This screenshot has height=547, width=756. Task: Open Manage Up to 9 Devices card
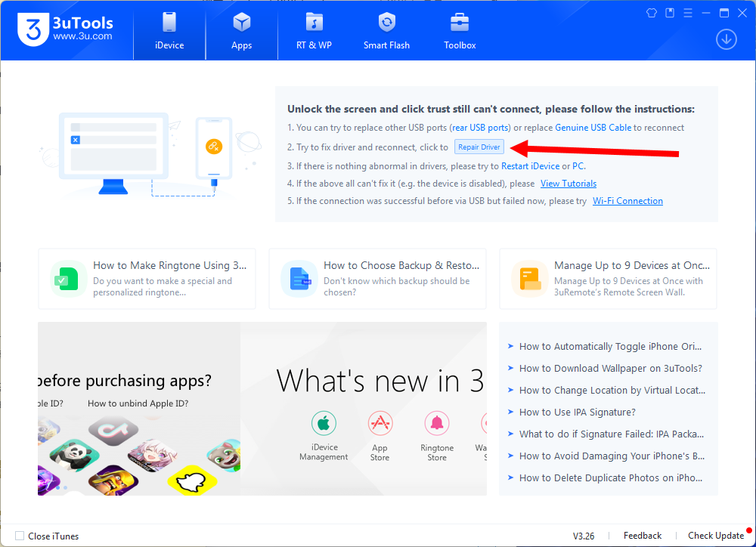point(608,279)
